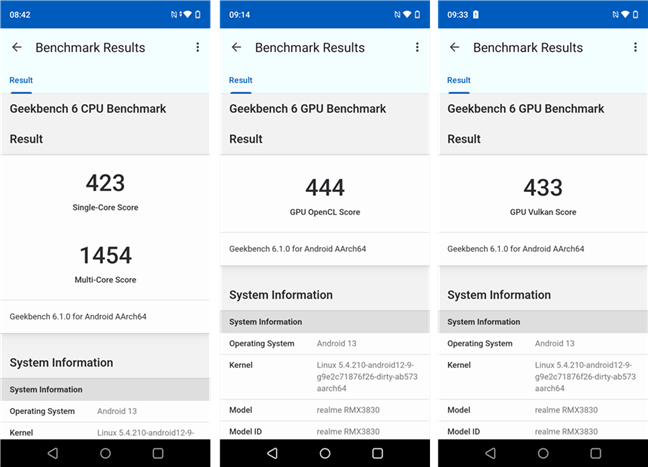
Task: Tap Operating System label in the Vulkan screen
Action: (x=480, y=343)
